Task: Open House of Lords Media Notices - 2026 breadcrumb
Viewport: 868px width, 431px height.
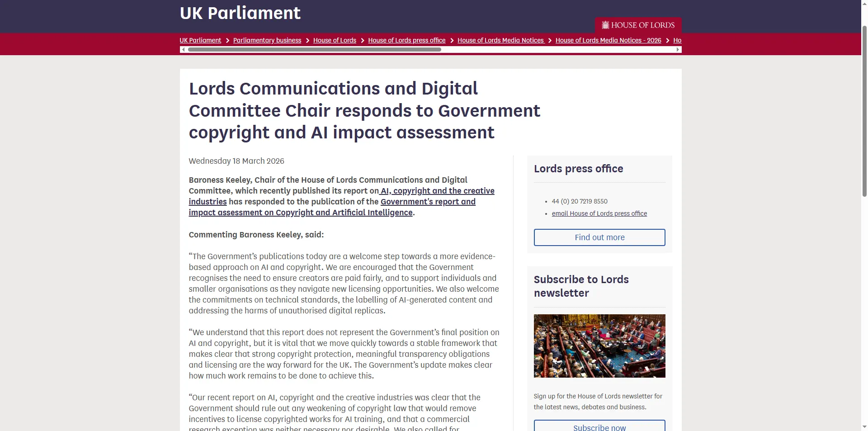Action: (609, 40)
